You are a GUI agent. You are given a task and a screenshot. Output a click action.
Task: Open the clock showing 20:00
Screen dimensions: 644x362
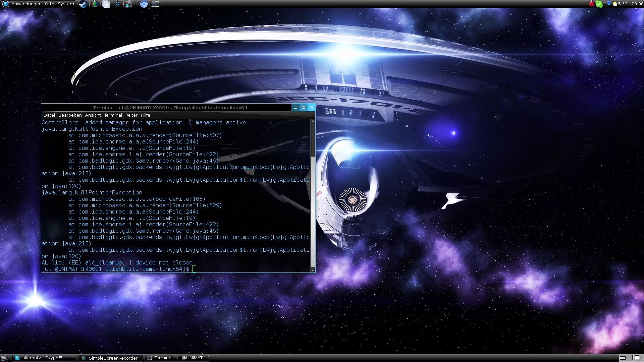[x=637, y=4]
